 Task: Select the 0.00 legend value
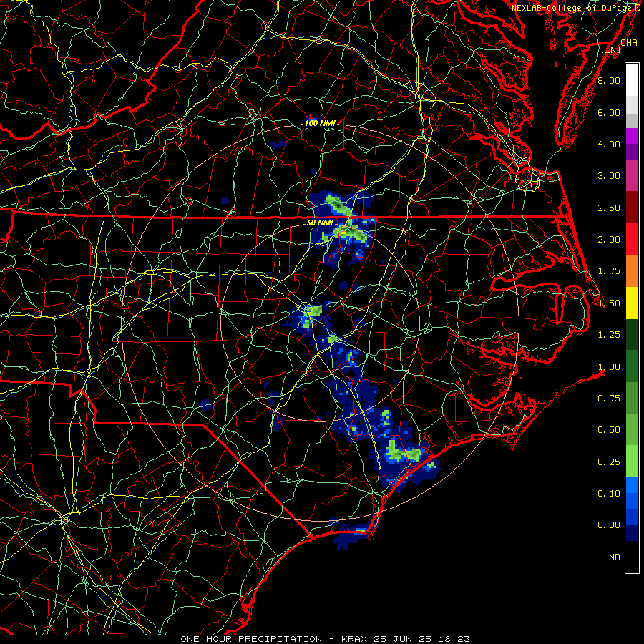609,525
